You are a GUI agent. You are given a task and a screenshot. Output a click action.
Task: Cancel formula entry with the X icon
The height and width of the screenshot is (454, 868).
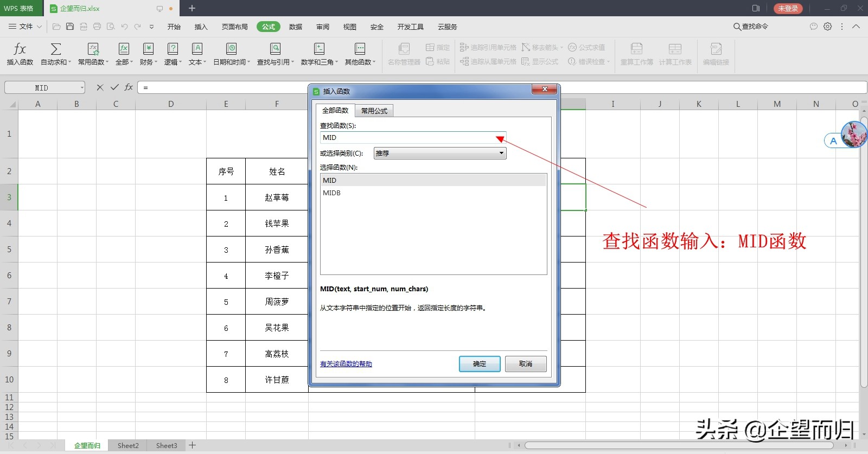(x=100, y=87)
